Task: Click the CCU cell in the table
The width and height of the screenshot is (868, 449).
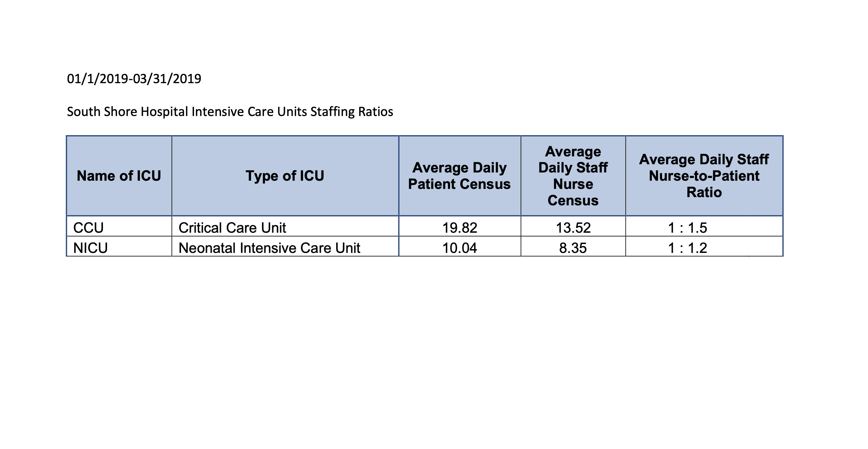Action: point(89,228)
